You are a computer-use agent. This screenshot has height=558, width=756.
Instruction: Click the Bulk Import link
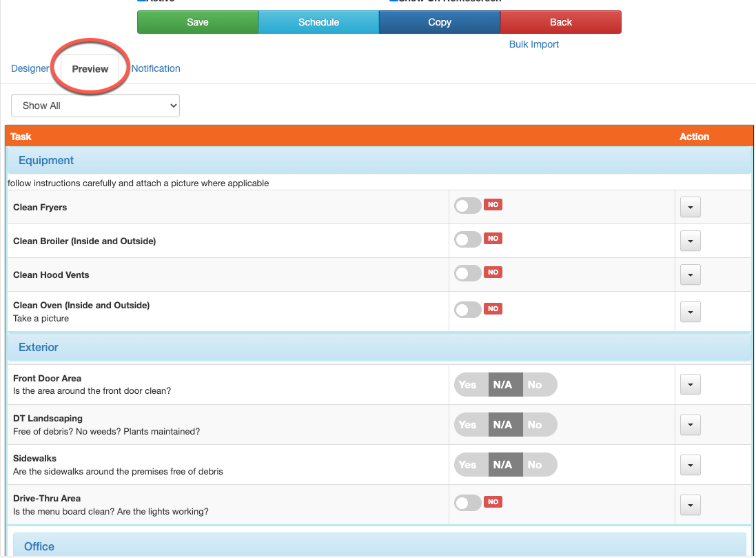click(x=534, y=44)
